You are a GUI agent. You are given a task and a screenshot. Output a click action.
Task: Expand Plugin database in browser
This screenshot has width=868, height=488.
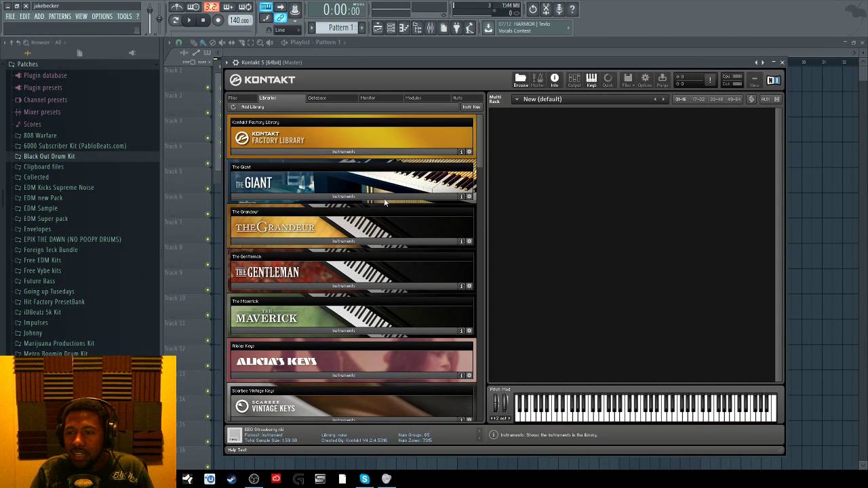point(45,76)
